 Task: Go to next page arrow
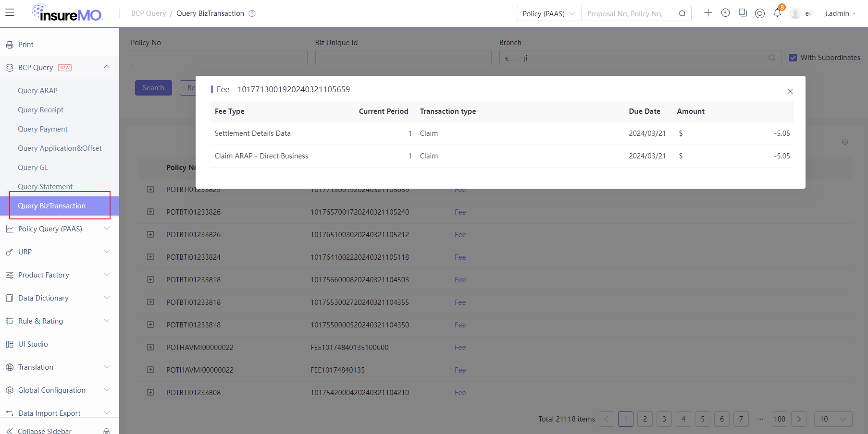pyautogui.click(x=799, y=419)
